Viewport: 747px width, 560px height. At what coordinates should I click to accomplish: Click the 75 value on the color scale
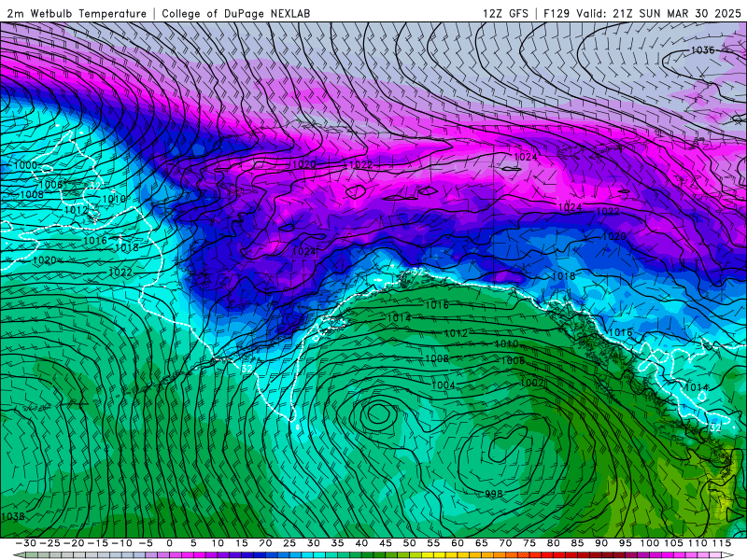(529, 543)
